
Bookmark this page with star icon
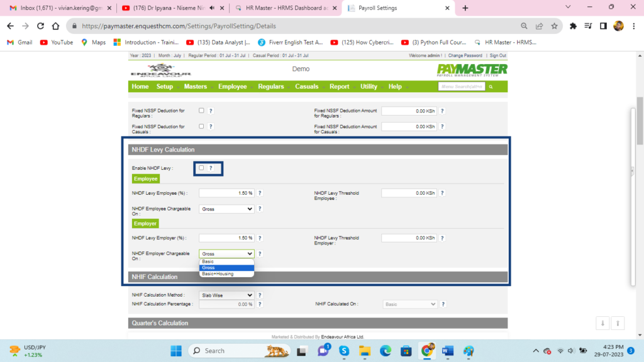click(x=554, y=26)
